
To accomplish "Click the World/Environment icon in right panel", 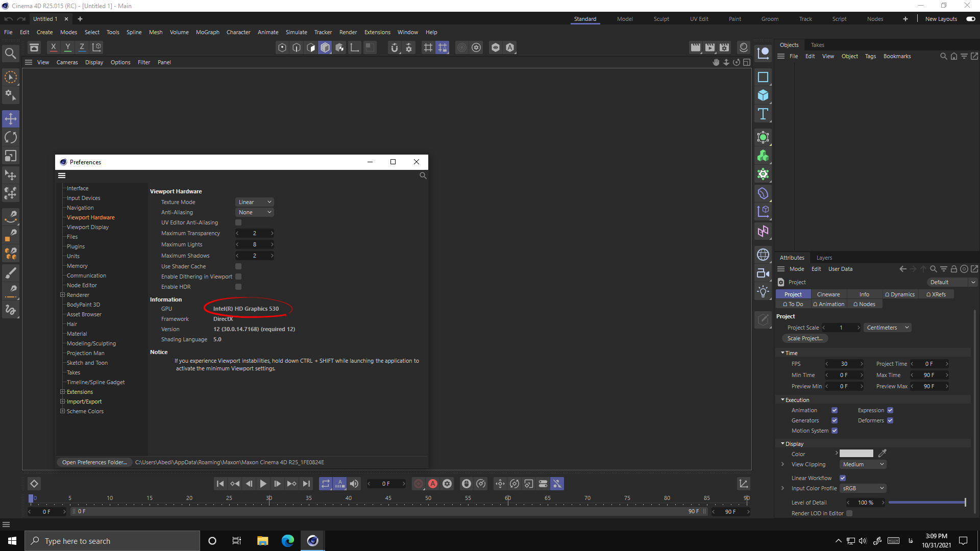I will click(763, 255).
